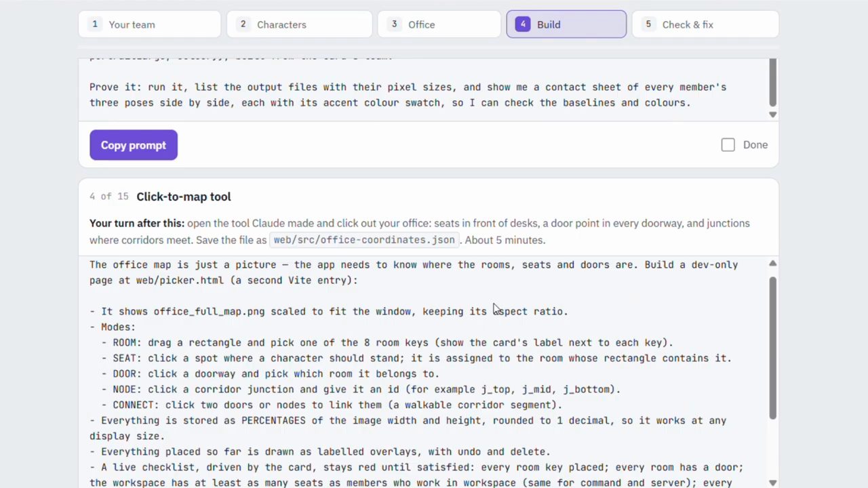Click the line starting "- NODE: click a corridor"
868x488 pixels.
[x=361, y=389]
